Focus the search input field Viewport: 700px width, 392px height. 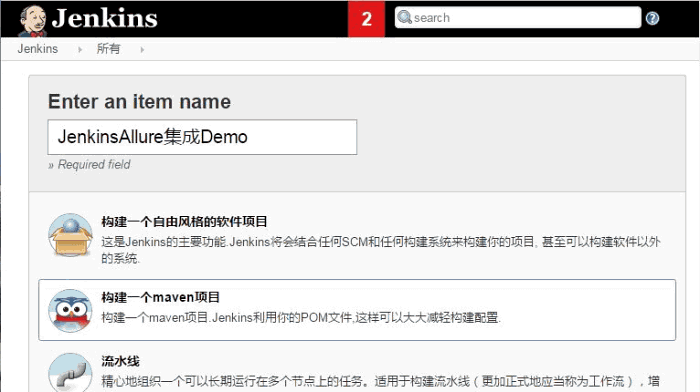[x=518, y=17]
